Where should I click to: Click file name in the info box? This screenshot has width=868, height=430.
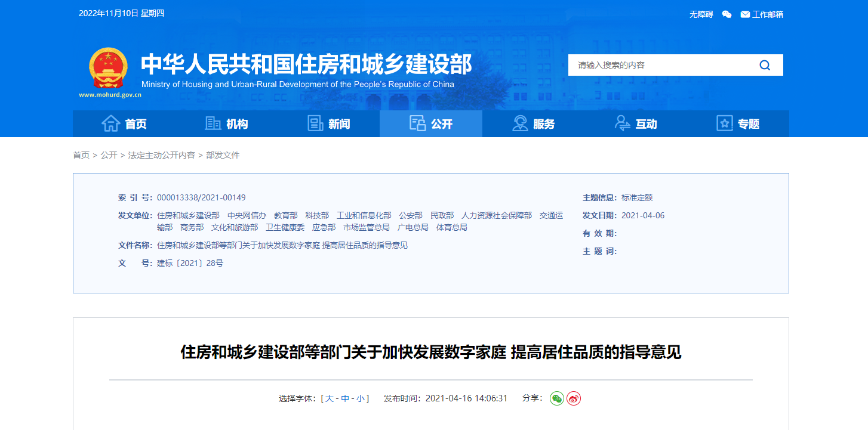[x=282, y=245]
